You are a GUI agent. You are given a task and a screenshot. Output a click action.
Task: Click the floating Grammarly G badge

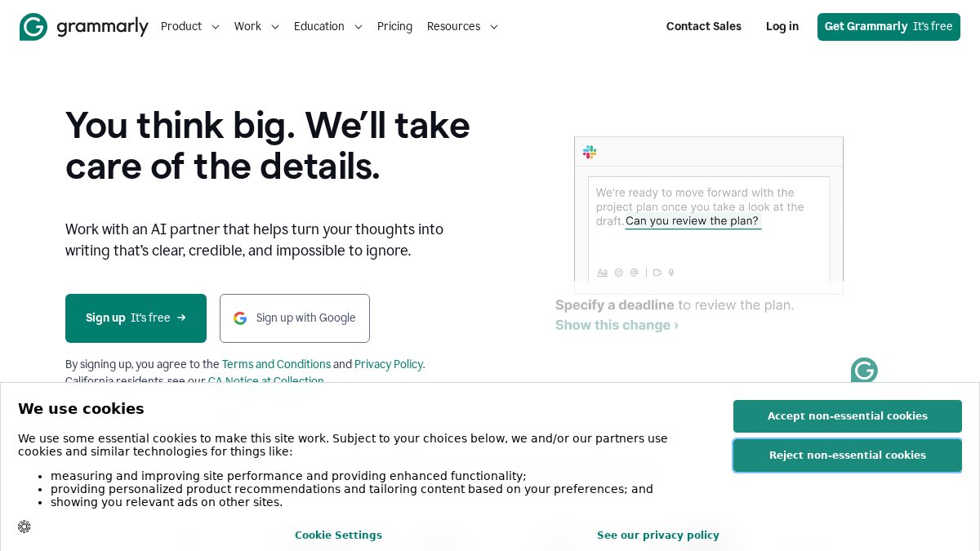pos(864,371)
